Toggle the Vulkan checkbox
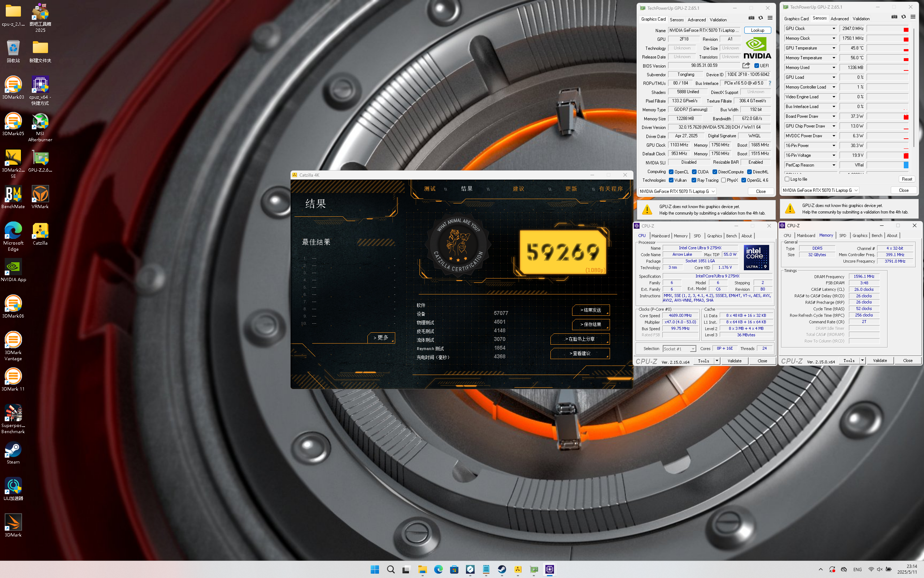 click(671, 180)
